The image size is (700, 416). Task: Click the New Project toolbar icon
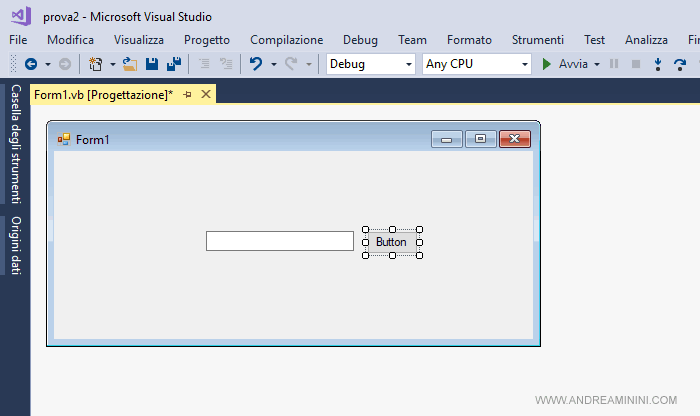(95, 64)
